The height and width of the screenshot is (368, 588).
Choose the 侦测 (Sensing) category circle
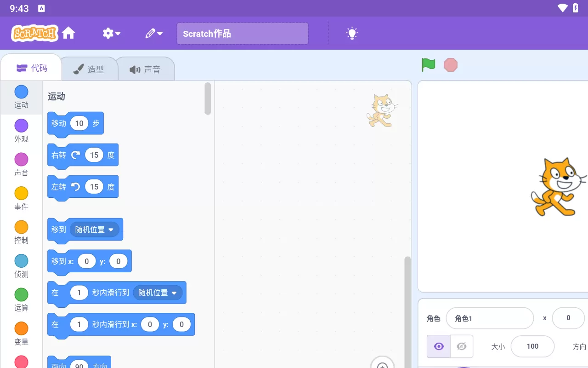(x=21, y=266)
